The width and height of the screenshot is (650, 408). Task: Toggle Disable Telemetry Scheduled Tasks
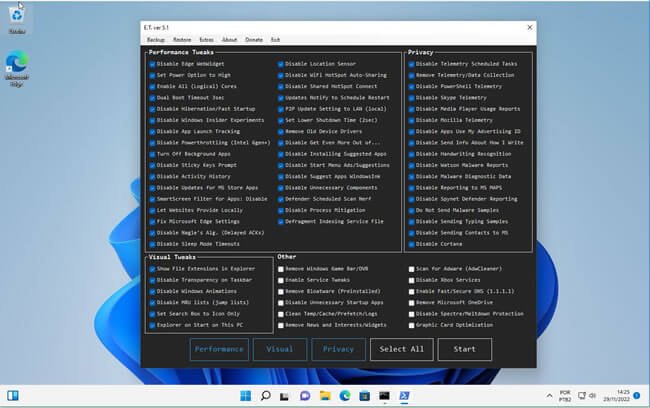click(411, 64)
